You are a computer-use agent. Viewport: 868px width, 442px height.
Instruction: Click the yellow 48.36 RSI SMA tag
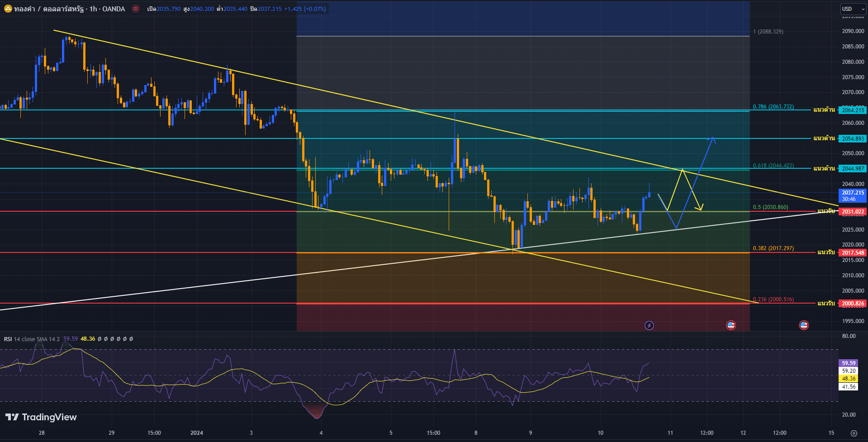click(x=849, y=379)
